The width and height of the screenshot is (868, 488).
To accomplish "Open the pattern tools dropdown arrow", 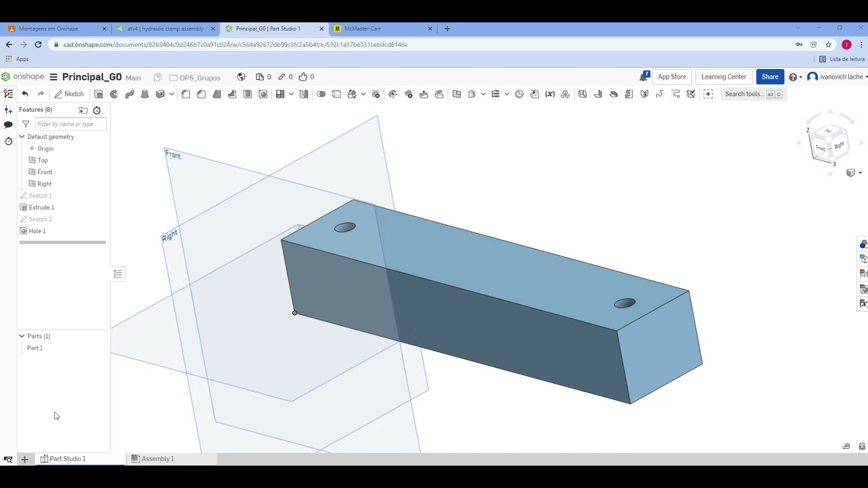I will coord(292,94).
